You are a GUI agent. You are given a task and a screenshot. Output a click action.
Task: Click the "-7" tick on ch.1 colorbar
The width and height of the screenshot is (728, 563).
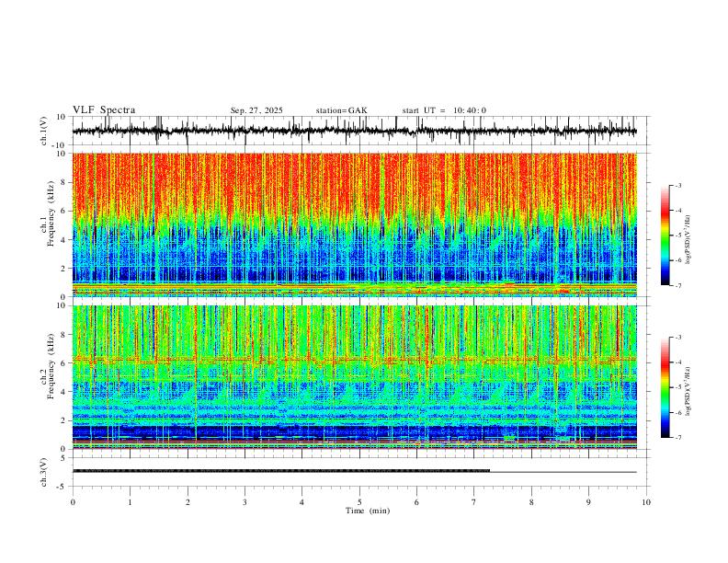pyautogui.click(x=677, y=285)
